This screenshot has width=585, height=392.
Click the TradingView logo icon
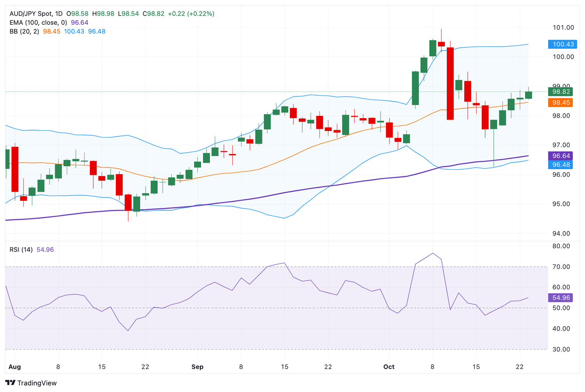[x=10, y=383]
